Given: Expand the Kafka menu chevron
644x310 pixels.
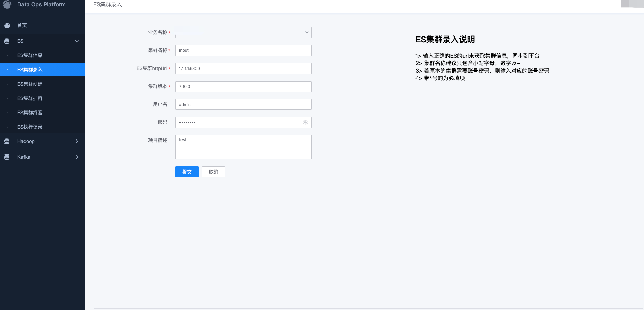Looking at the screenshot, I should [77, 157].
